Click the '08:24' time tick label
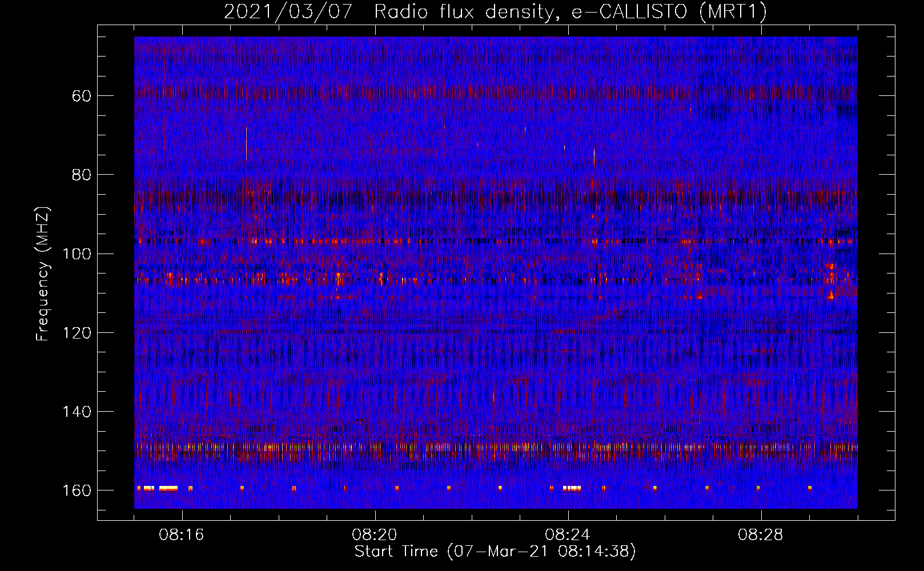 click(568, 535)
